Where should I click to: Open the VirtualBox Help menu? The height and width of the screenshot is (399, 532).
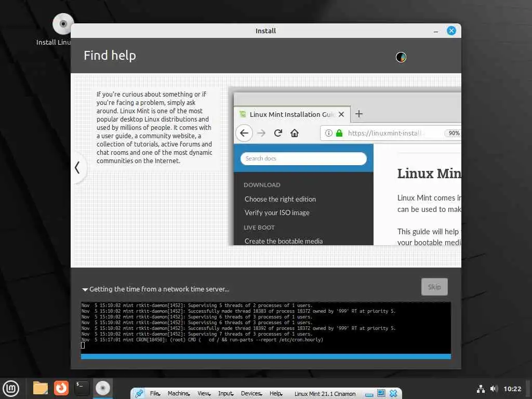(276, 394)
